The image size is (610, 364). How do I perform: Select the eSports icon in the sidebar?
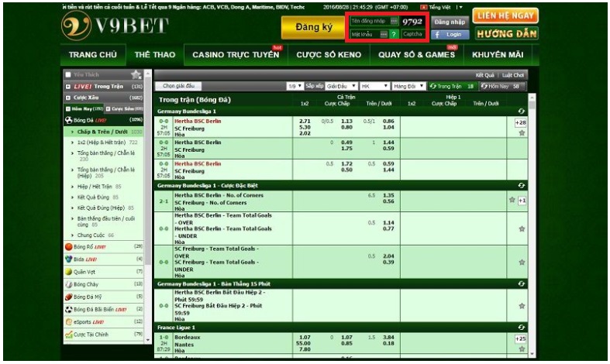click(69, 322)
